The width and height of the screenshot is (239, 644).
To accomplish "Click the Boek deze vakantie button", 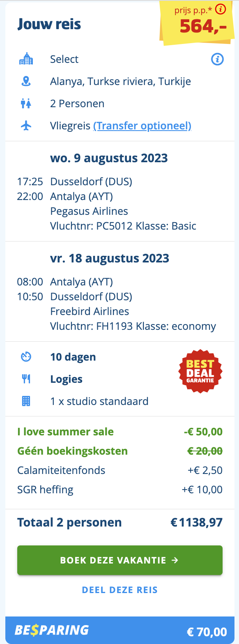I will click(120, 560).
